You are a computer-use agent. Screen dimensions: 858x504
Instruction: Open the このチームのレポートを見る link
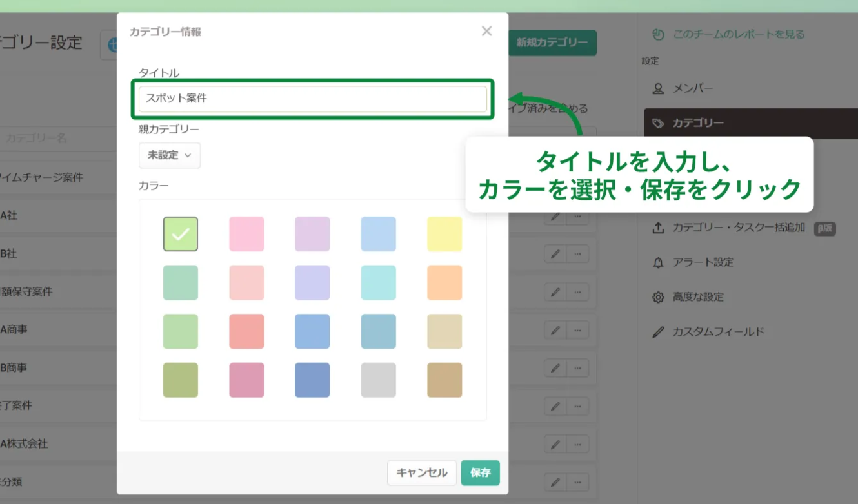pyautogui.click(x=739, y=34)
